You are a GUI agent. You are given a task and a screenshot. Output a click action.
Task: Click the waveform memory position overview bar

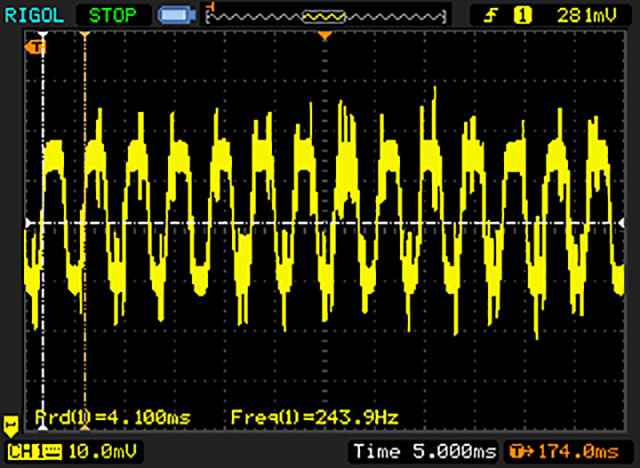click(325, 15)
